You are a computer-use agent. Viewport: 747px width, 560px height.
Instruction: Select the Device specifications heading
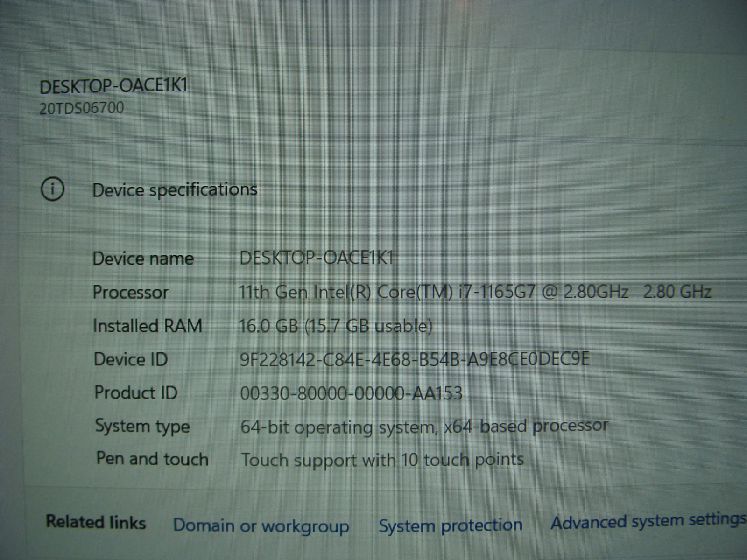point(175,189)
